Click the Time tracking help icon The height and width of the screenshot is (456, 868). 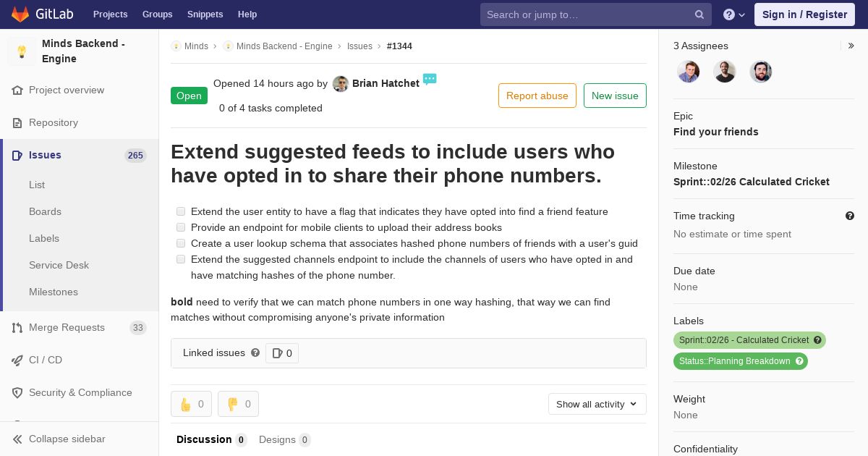850,216
